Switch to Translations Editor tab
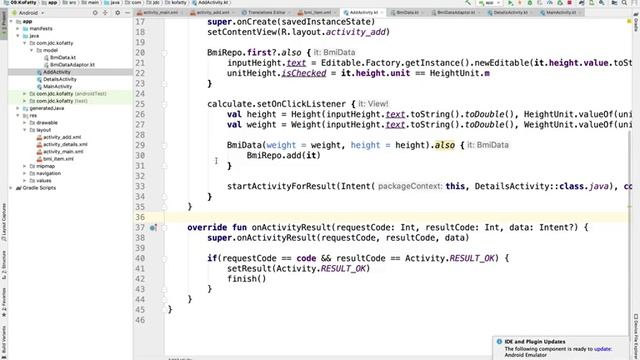The height and width of the screenshot is (360, 640). 266,13
